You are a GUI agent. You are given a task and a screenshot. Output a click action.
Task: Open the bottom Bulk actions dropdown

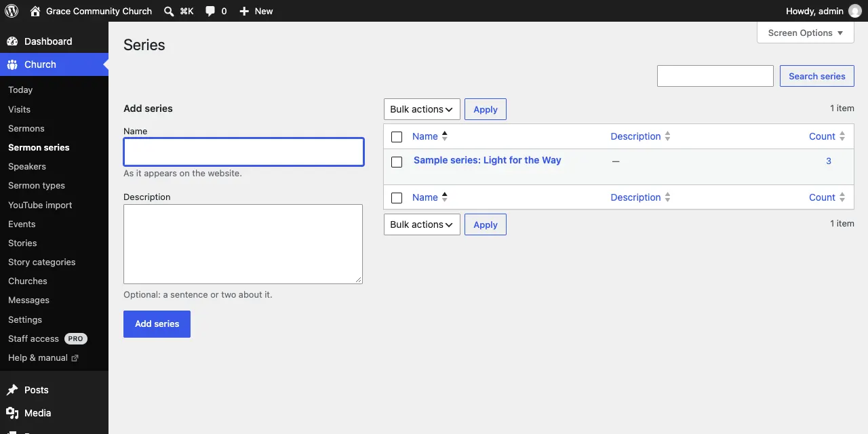[x=422, y=224]
